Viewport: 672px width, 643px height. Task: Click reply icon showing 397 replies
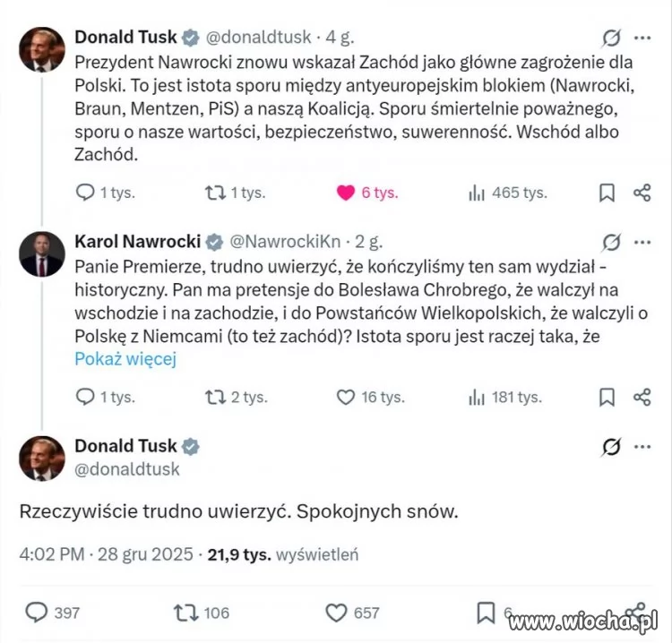tap(36, 613)
